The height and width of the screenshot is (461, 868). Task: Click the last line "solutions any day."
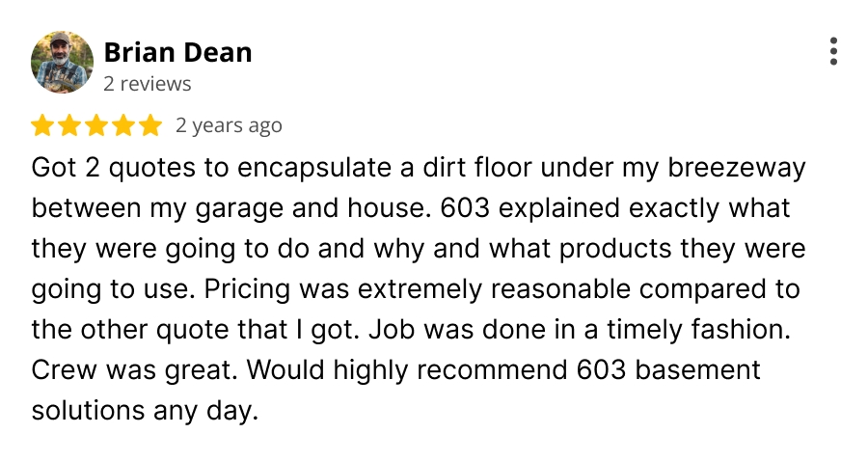(x=145, y=411)
